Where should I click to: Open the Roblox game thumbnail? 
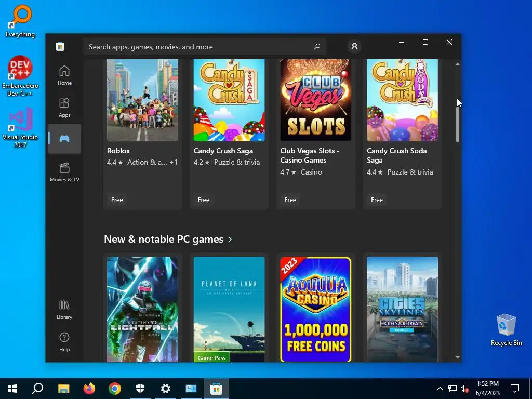point(142,100)
